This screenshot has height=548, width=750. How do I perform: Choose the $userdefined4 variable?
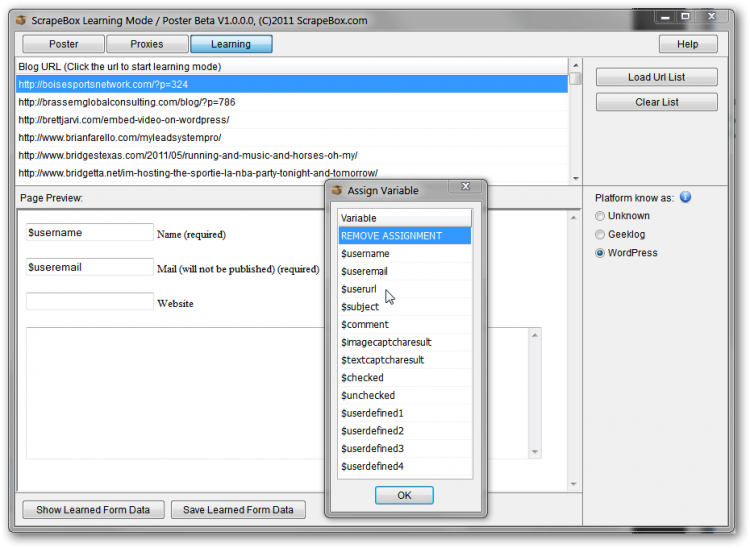point(405,466)
